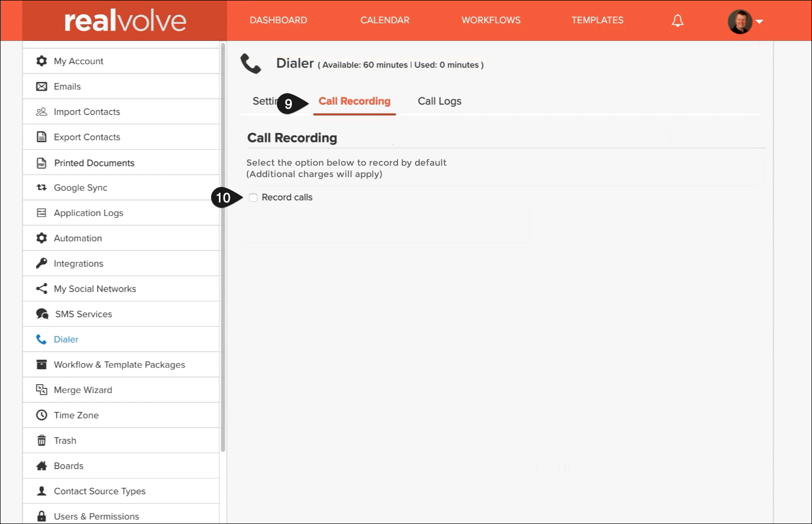The height and width of the screenshot is (524, 812).
Task: Open the user profile dropdown arrow
Action: [759, 22]
